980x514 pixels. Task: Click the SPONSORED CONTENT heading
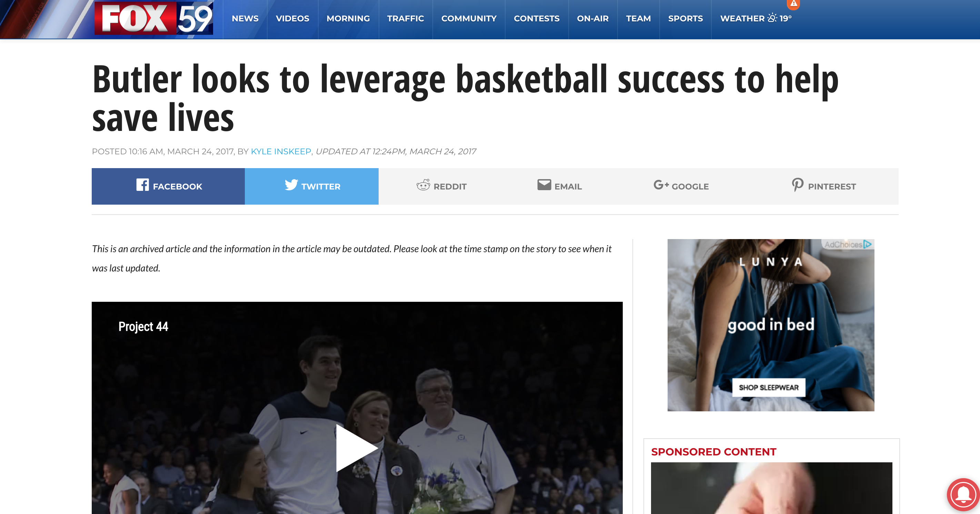coord(713,452)
